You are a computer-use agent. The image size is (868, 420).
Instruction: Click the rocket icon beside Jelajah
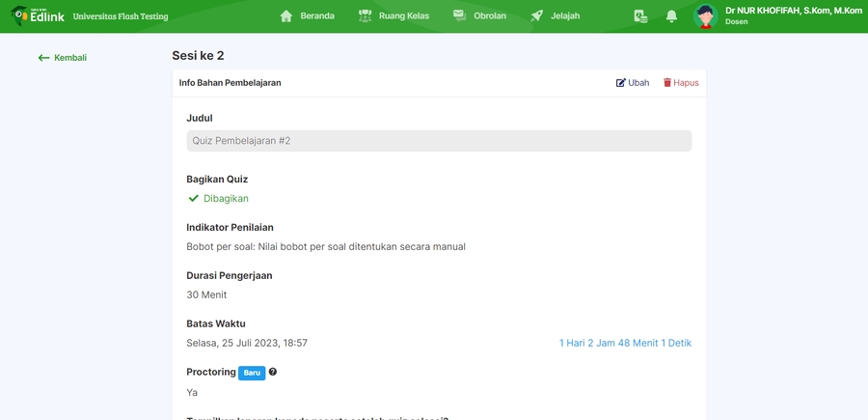point(537,16)
